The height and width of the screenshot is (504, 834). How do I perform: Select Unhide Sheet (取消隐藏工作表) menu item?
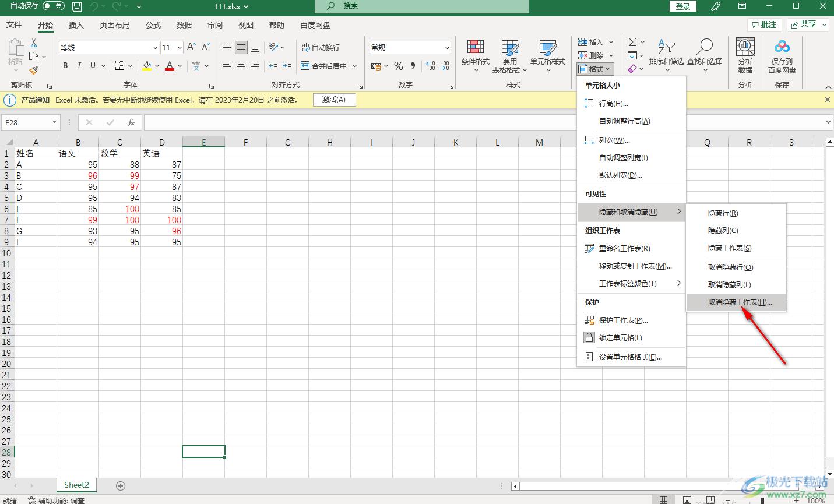tap(736, 302)
